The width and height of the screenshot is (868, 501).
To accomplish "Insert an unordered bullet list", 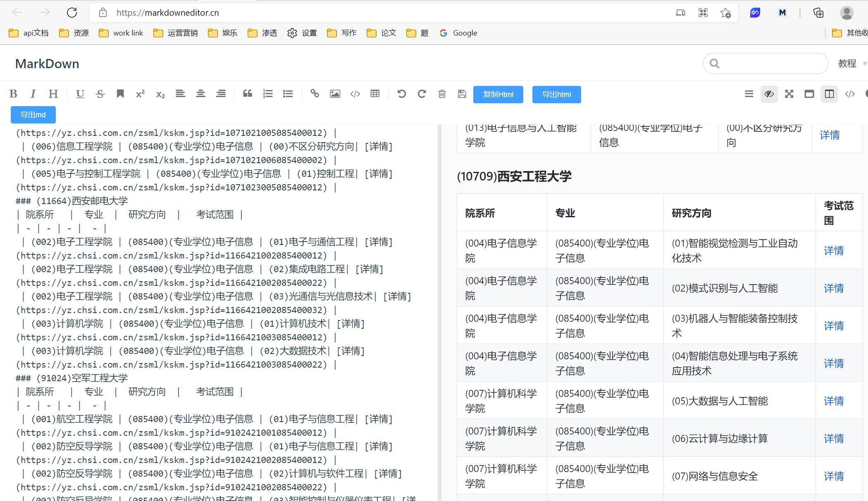I will point(288,94).
